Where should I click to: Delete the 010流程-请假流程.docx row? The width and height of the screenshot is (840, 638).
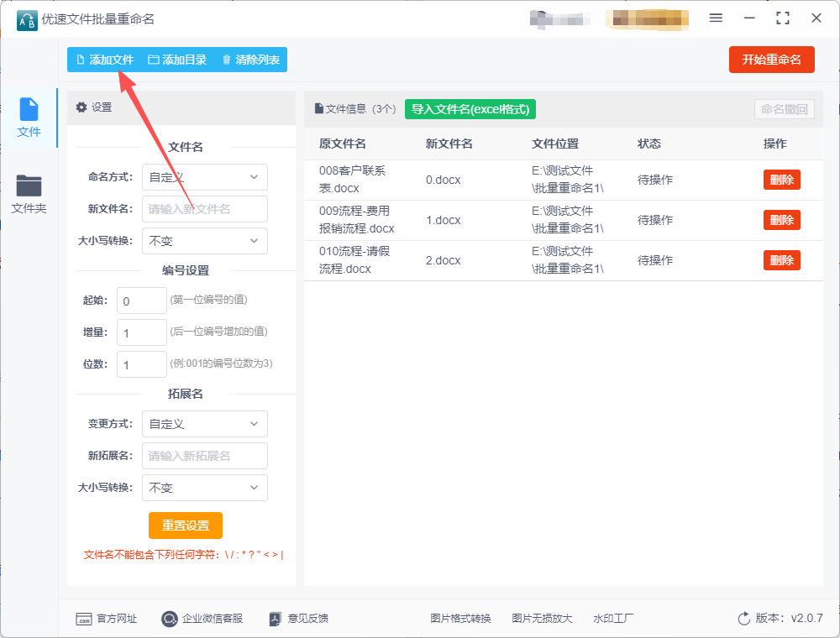781,260
